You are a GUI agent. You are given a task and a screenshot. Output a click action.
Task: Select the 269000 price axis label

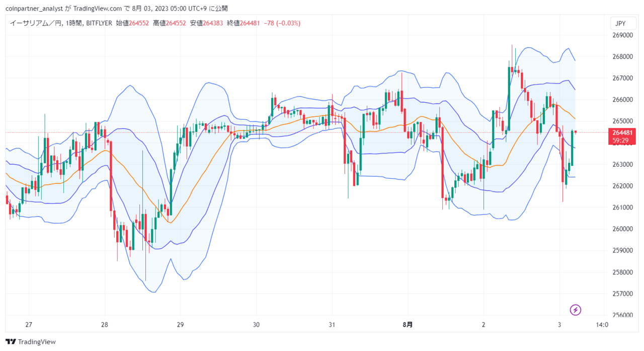click(622, 35)
